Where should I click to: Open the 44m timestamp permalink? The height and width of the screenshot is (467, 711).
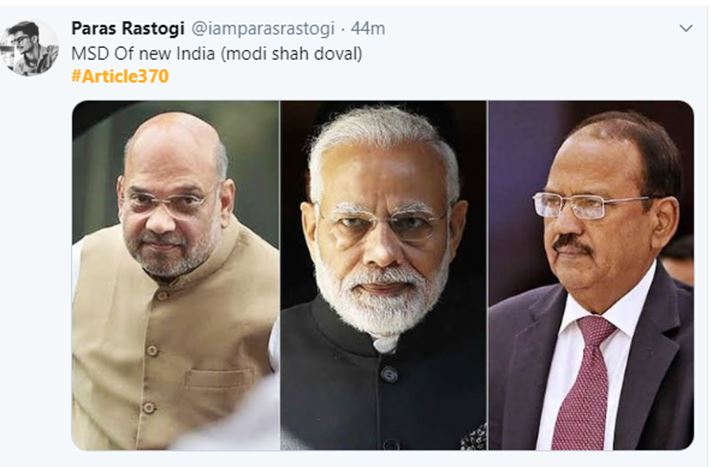[x=368, y=28]
